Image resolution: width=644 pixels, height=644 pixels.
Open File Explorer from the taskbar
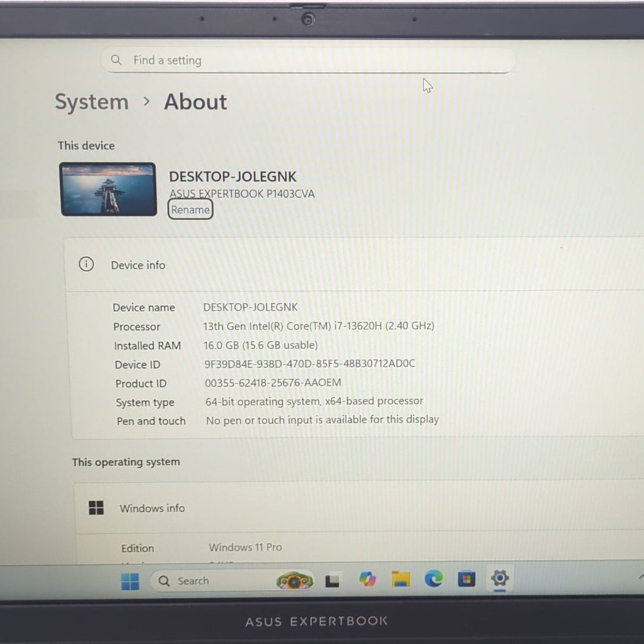tap(400, 579)
